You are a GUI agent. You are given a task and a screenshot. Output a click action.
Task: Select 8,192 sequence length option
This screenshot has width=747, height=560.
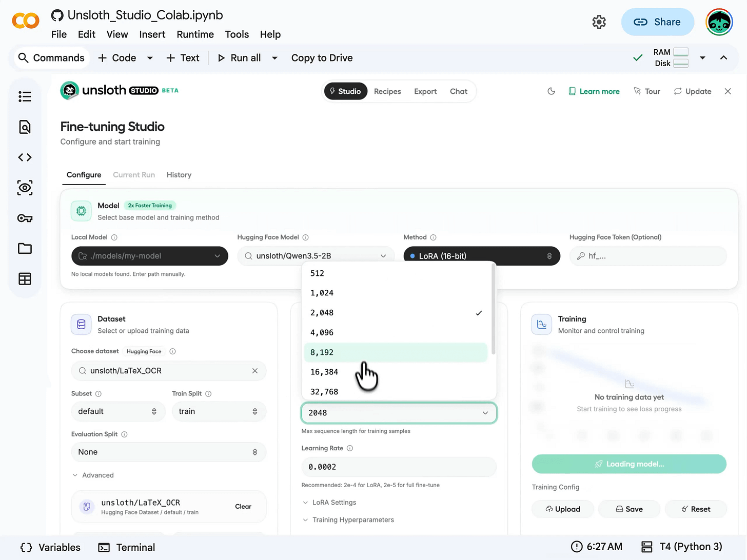tap(396, 352)
